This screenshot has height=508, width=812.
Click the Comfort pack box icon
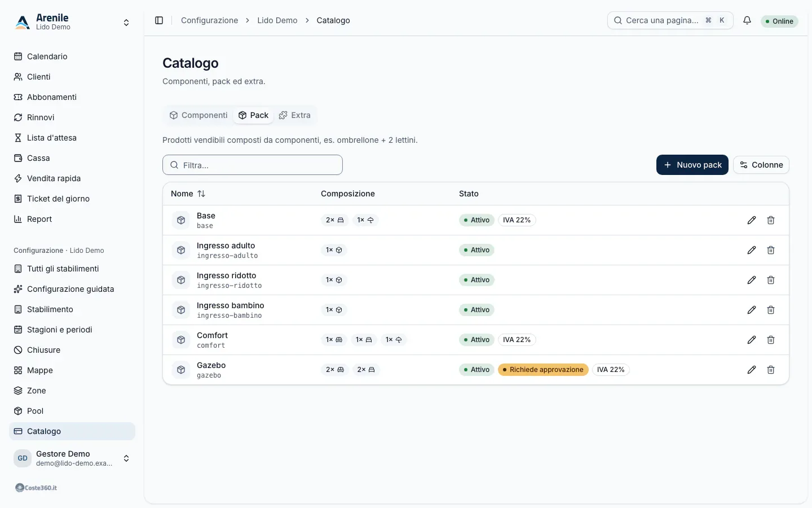click(181, 340)
